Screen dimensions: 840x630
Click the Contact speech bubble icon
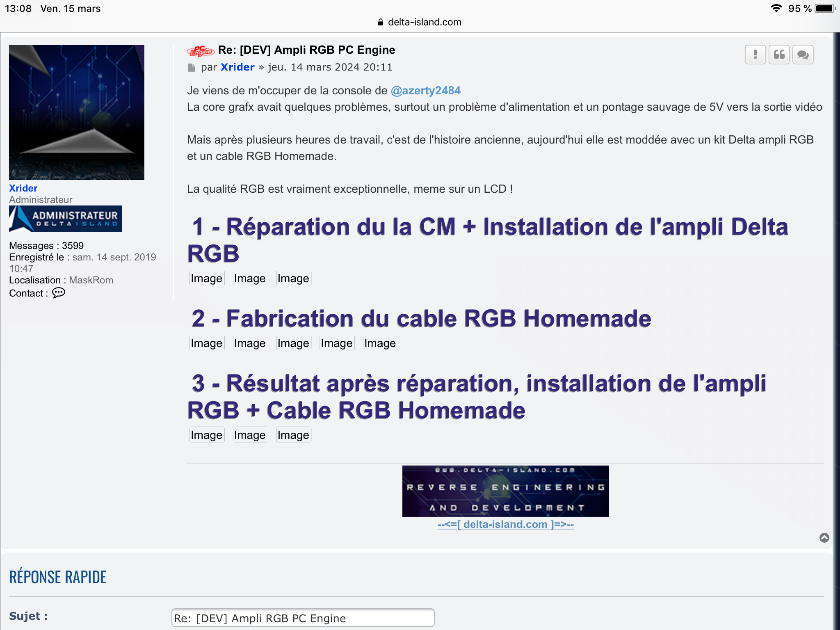click(59, 293)
